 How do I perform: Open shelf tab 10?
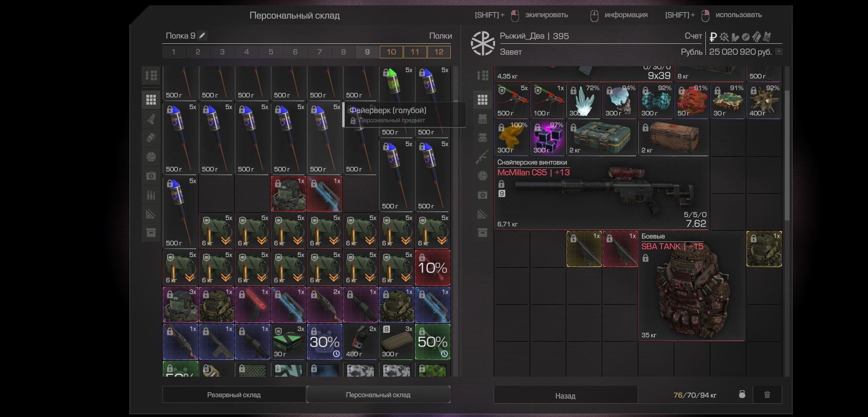tap(391, 52)
